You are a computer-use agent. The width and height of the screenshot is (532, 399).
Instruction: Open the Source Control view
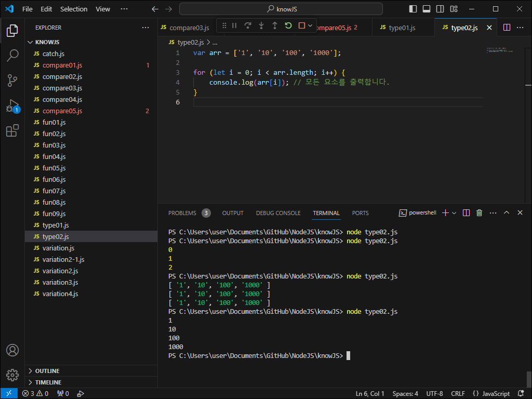[x=12, y=81]
